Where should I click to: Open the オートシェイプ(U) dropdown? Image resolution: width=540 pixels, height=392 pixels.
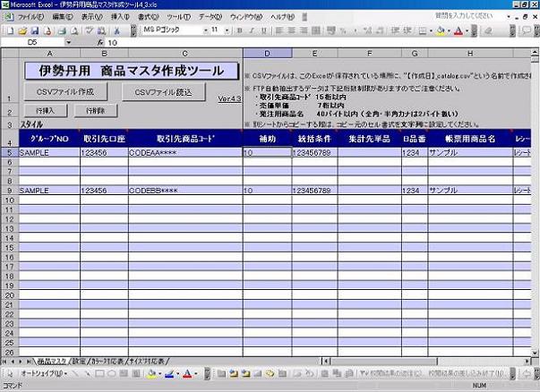[44, 373]
